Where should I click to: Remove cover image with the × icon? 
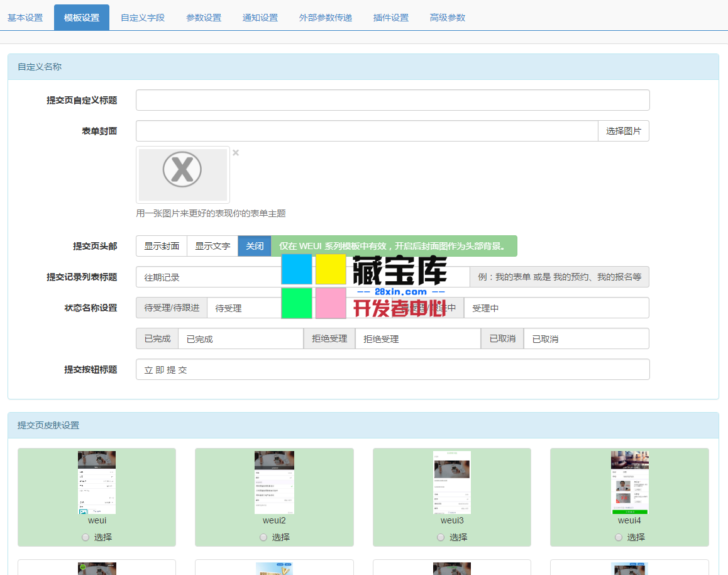point(236,153)
